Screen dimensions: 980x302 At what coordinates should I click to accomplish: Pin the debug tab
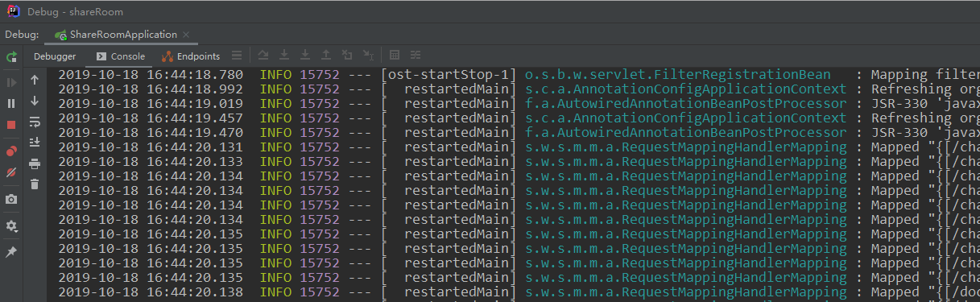pyautogui.click(x=11, y=252)
